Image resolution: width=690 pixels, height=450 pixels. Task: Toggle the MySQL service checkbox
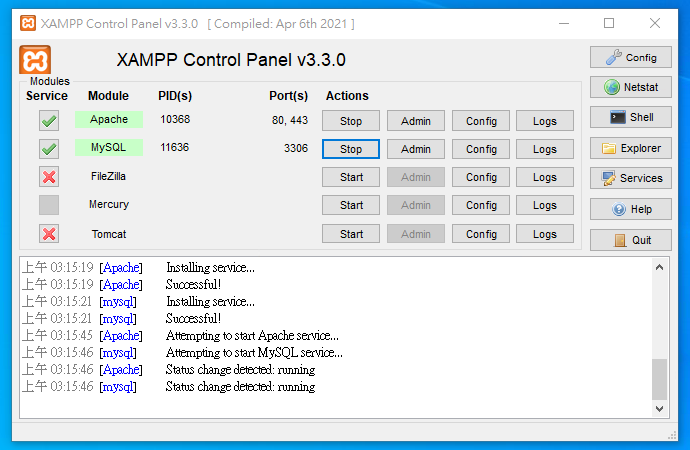(x=49, y=149)
